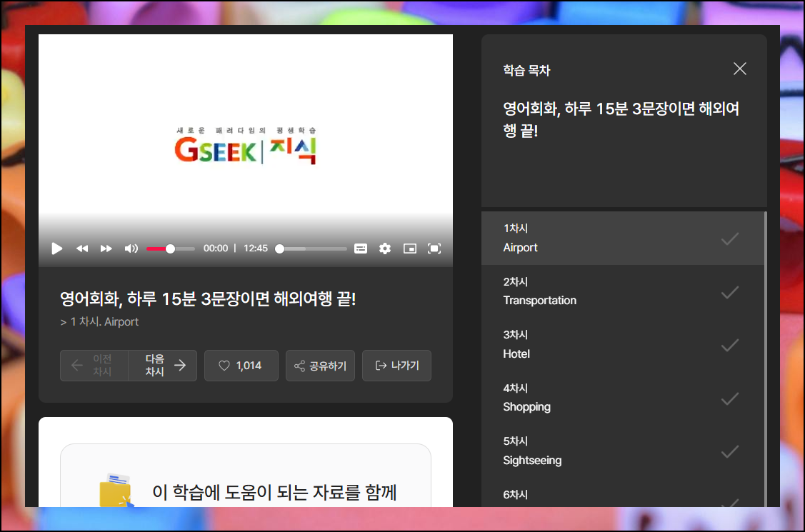Click the 나가기 exit button
Viewport: 805px width, 532px height.
tap(397, 366)
